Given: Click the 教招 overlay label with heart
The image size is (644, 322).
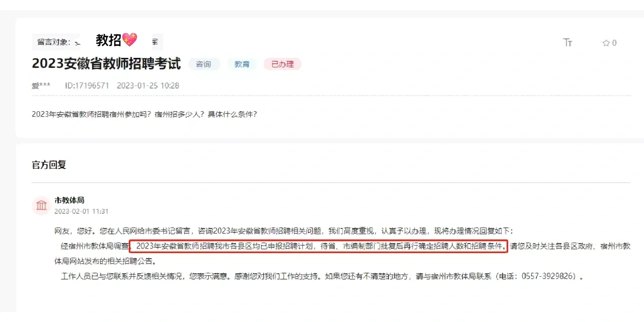Looking at the screenshot, I should [x=116, y=40].
